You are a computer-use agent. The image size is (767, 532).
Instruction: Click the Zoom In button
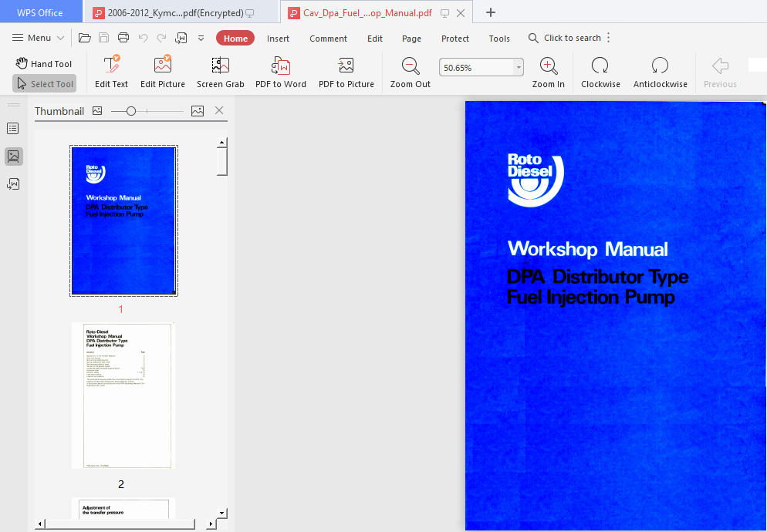[549, 72]
